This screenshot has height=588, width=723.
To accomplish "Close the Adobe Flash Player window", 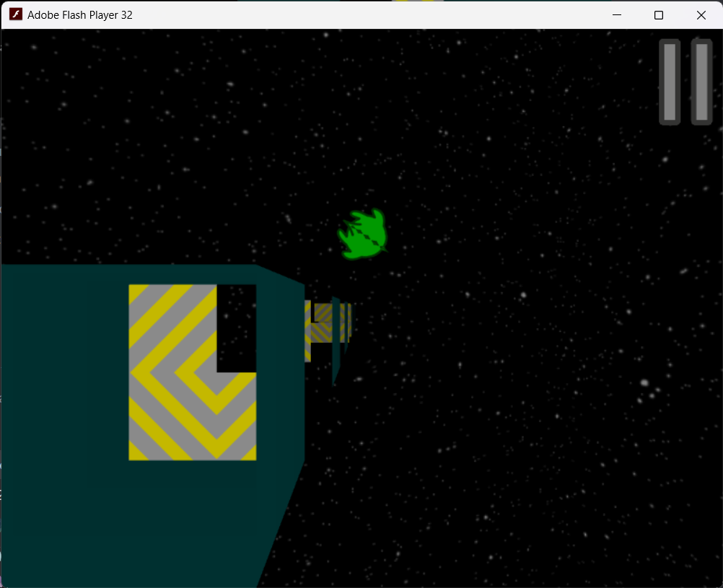I will point(701,14).
